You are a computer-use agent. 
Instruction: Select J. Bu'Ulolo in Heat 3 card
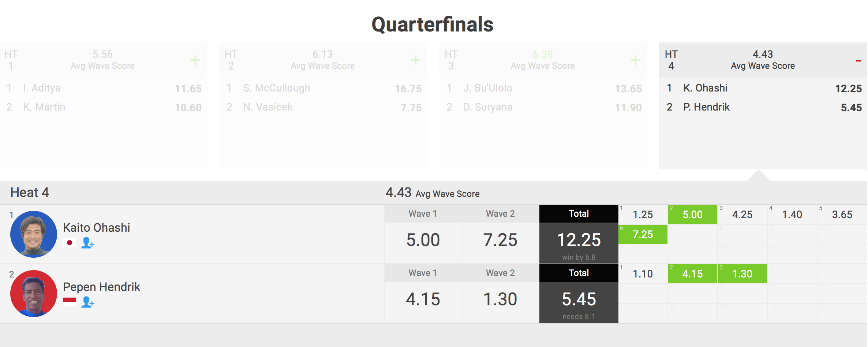[x=487, y=88]
